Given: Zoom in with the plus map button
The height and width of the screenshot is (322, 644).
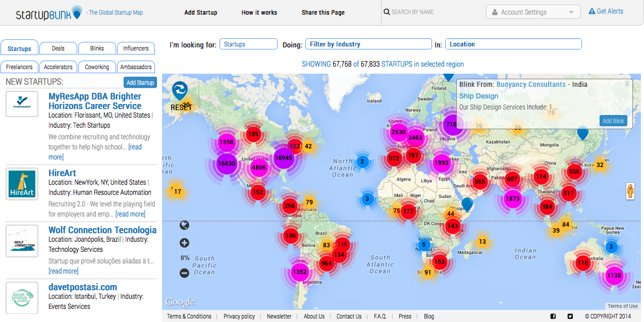Looking at the screenshot, I should (x=184, y=243).
